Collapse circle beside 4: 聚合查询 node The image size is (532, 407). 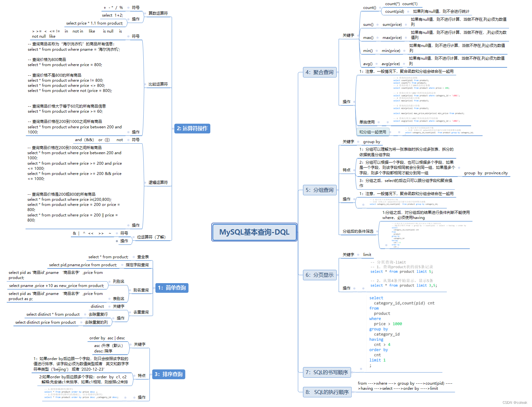pos(338,72)
